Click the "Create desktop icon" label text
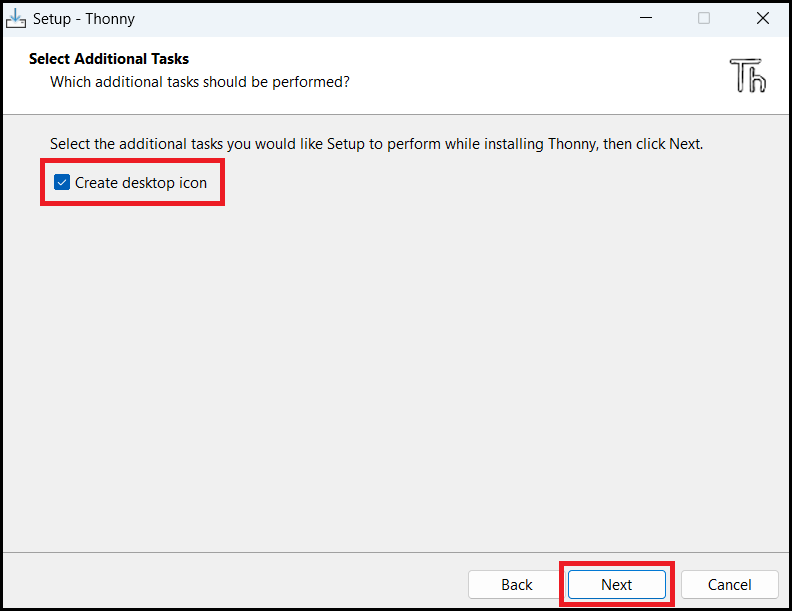Image resolution: width=792 pixels, height=611 pixels. point(141,182)
